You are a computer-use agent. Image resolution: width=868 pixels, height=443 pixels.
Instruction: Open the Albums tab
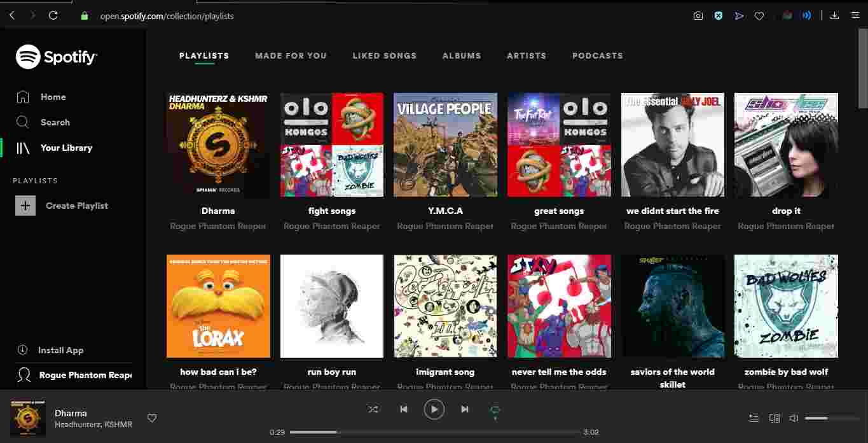tap(462, 56)
